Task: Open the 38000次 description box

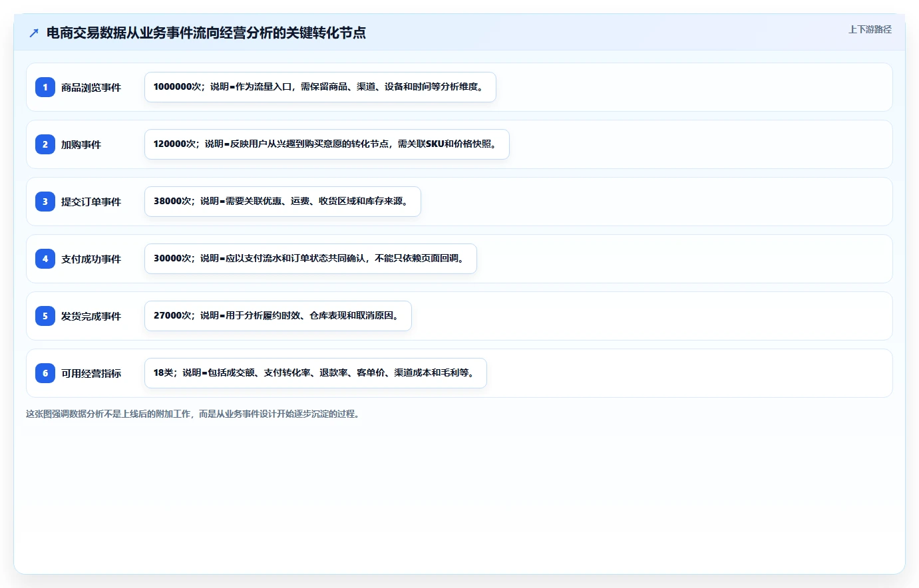Action: [x=283, y=202]
